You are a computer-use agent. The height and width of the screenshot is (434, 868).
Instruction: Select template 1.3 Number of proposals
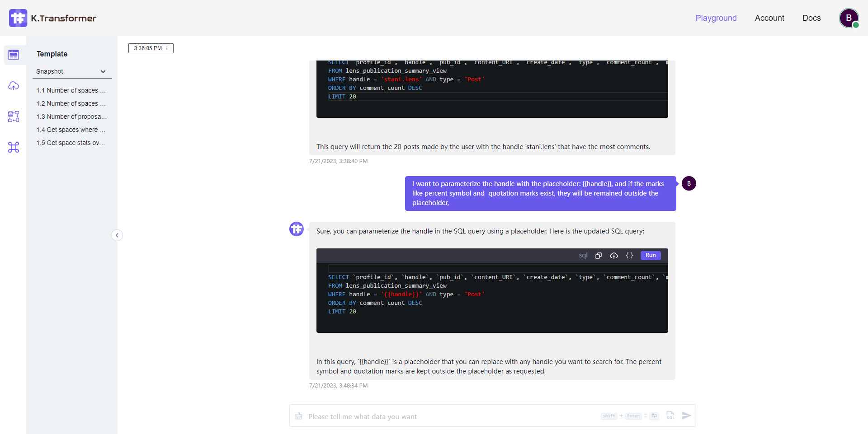[x=71, y=117]
